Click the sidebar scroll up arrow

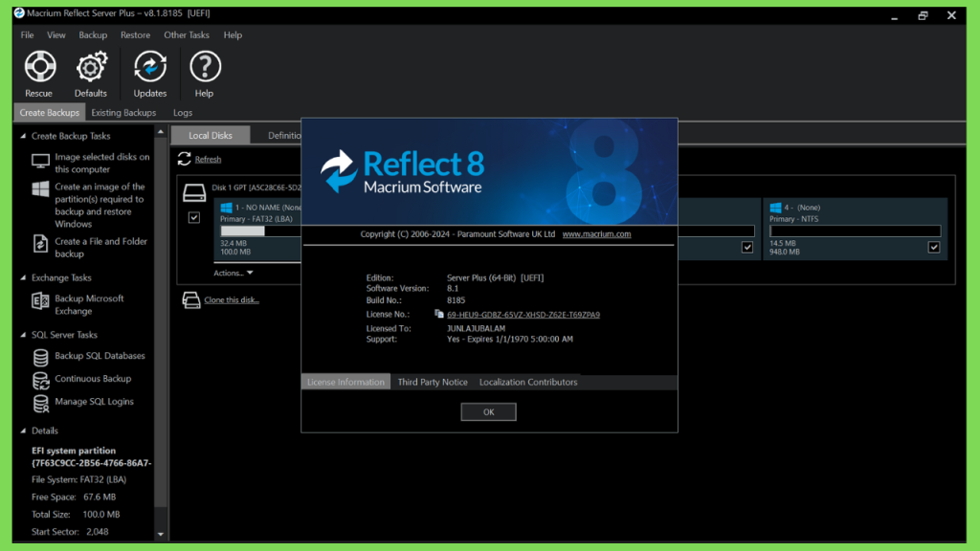click(x=161, y=132)
